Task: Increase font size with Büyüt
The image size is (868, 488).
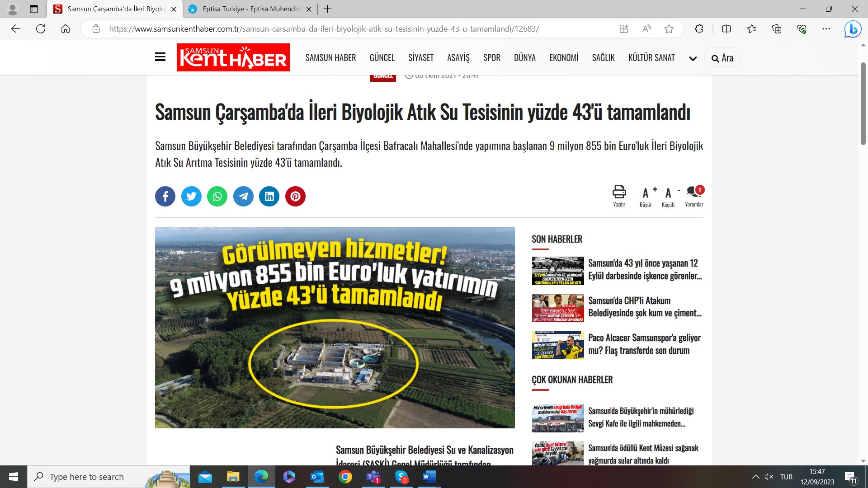Action: click(x=646, y=197)
